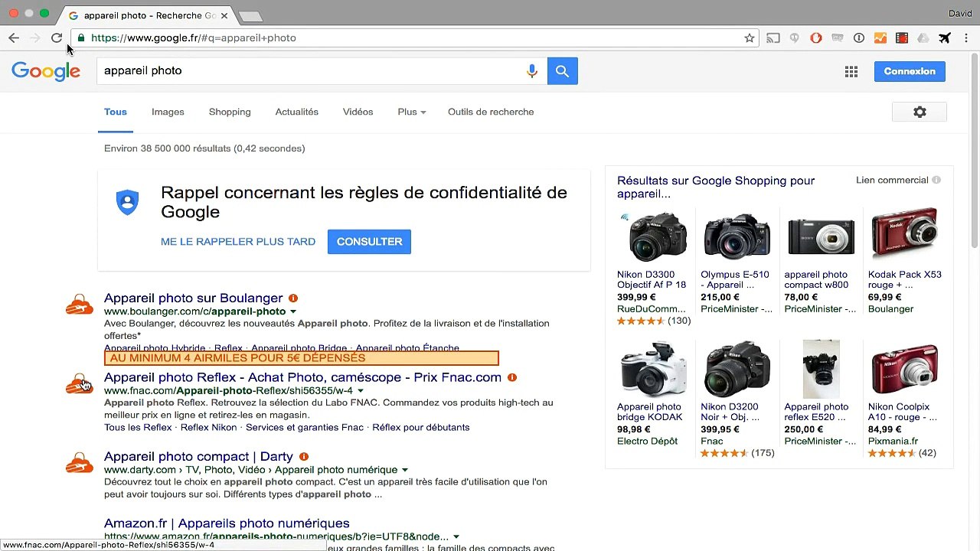Viewport: 980px width, 551px height.
Task: Click the Kodak Pack X53 rouge thumbnail
Action: 904,235
